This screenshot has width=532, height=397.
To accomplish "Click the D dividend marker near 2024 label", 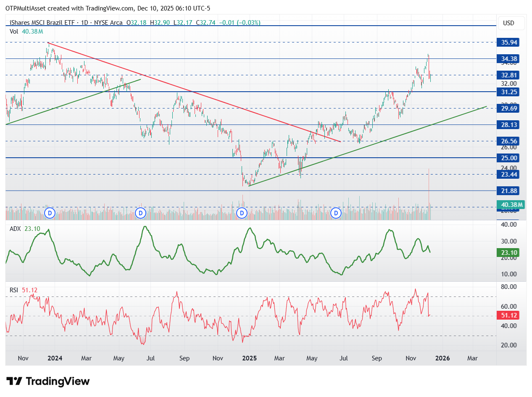I will pyautogui.click(x=50, y=213).
